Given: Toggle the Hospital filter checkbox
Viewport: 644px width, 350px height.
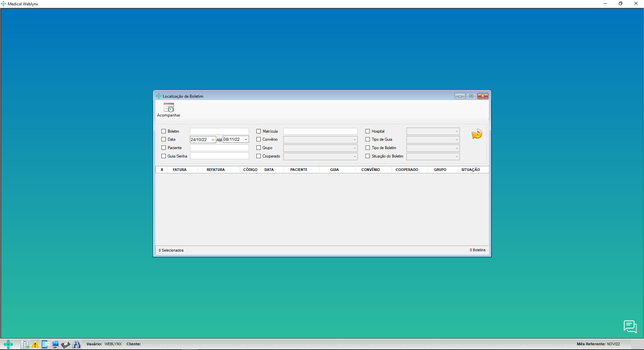Looking at the screenshot, I should point(368,131).
